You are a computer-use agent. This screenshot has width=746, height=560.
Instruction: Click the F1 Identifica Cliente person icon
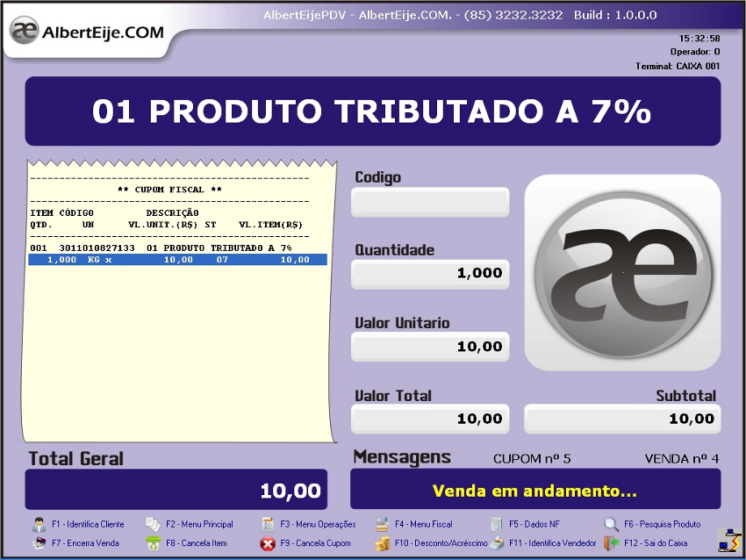pos(39,524)
